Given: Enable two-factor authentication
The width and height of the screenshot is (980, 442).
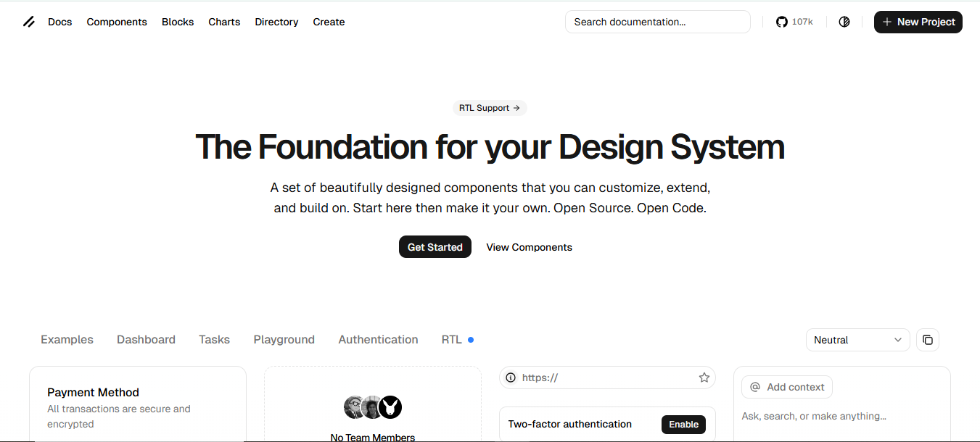Looking at the screenshot, I should pos(683,425).
